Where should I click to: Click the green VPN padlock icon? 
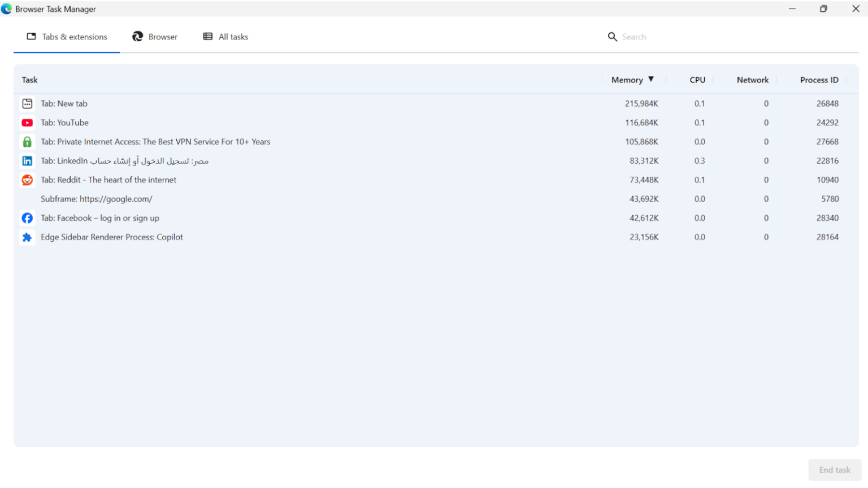(27, 142)
